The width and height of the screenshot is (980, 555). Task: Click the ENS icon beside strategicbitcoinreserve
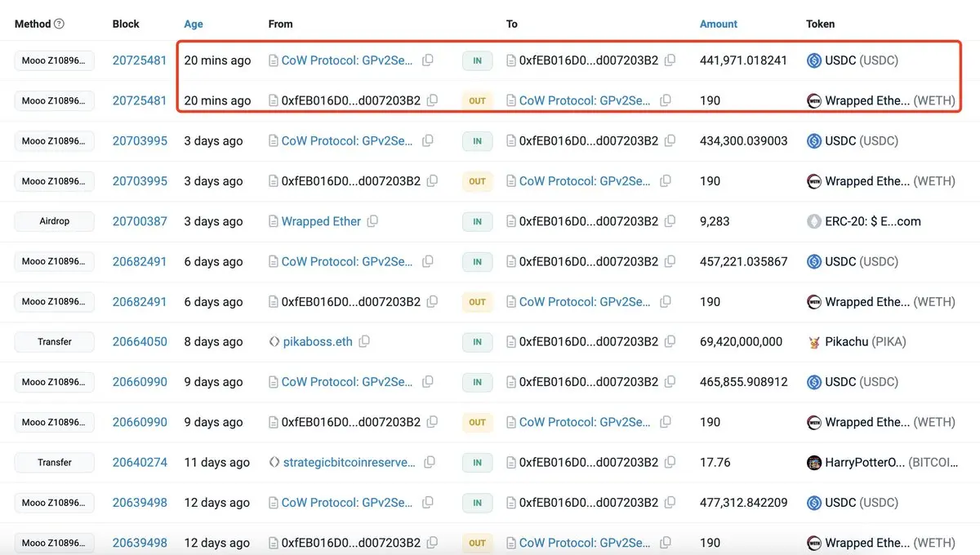click(x=274, y=462)
